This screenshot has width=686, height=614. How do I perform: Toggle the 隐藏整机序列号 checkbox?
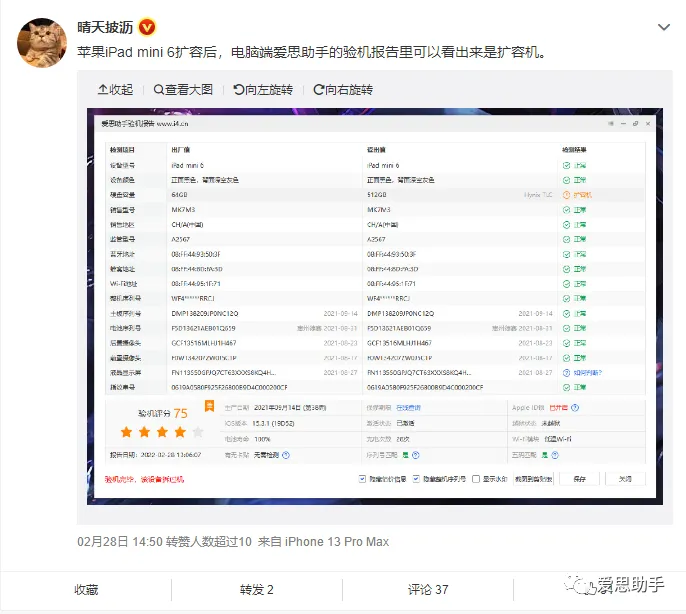[416, 479]
